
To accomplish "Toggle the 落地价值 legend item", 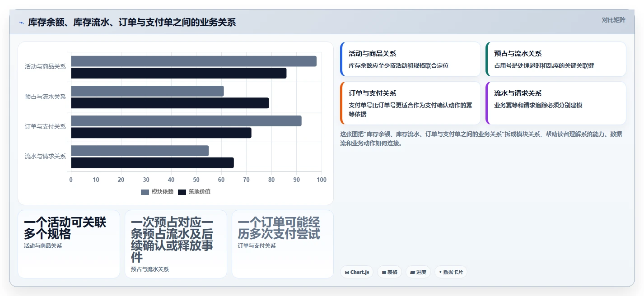I will [x=194, y=192].
